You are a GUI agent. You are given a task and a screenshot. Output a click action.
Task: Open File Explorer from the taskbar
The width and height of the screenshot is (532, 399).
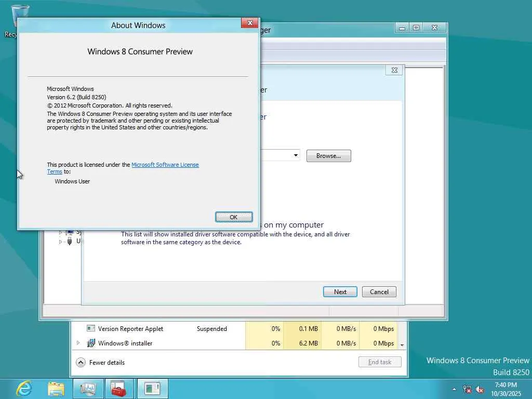[56, 389]
